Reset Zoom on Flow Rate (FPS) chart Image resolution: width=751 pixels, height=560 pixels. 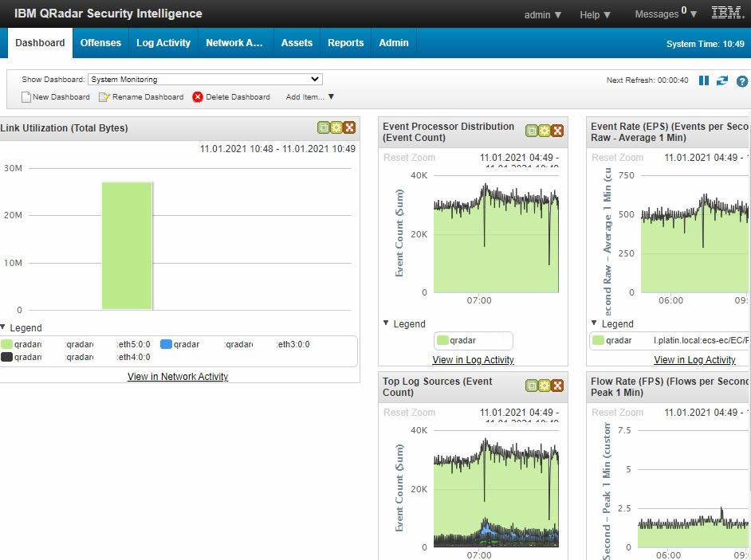pyautogui.click(x=617, y=413)
